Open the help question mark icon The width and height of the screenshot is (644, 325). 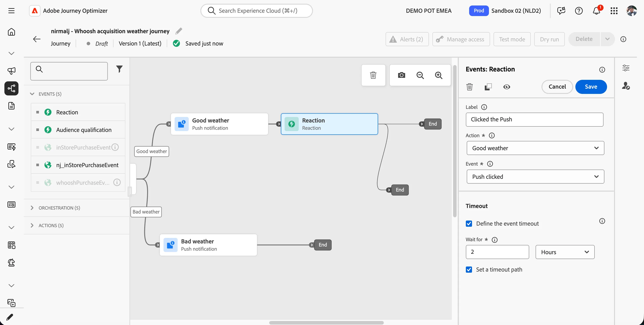(x=579, y=11)
